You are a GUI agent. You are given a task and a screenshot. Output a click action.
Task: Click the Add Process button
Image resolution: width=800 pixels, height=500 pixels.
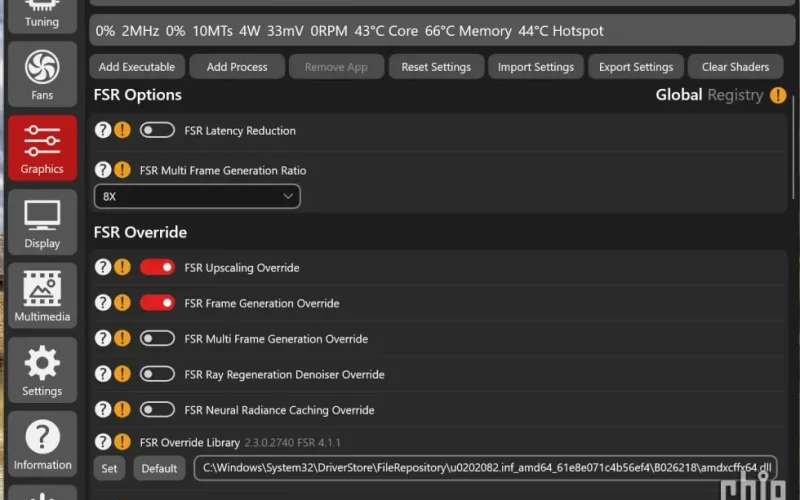(x=237, y=67)
